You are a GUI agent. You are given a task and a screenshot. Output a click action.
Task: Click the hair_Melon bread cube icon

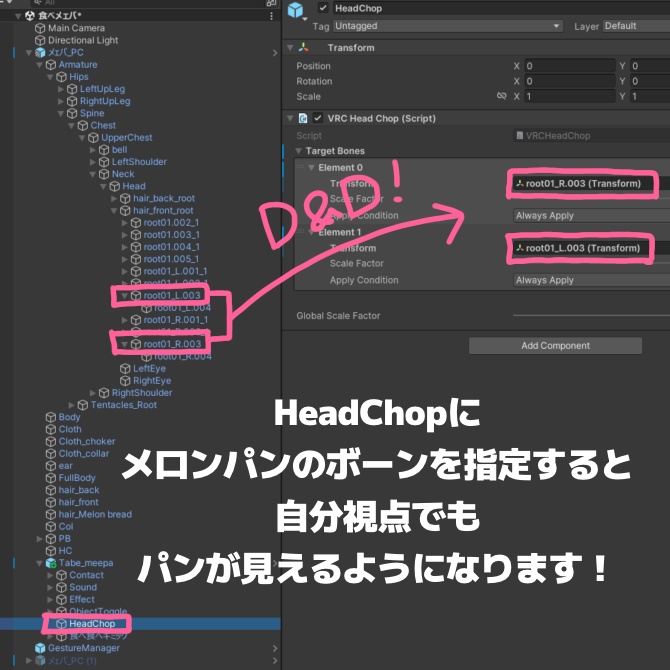(51, 514)
